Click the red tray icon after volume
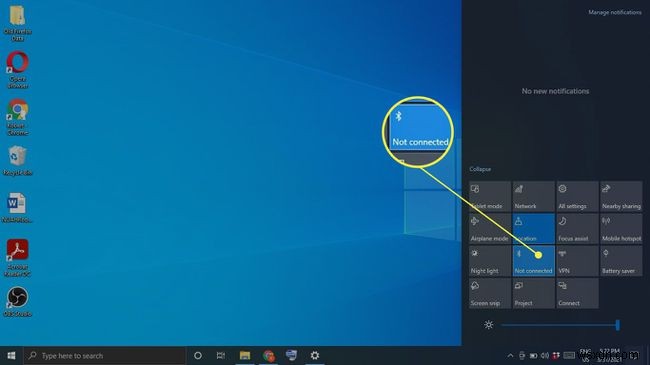This screenshot has width=650, height=365. click(x=556, y=355)
